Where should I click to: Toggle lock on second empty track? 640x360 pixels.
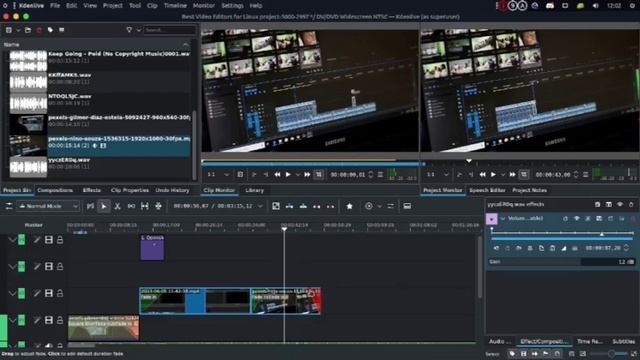pyautogui.click(x=60, y=267)
